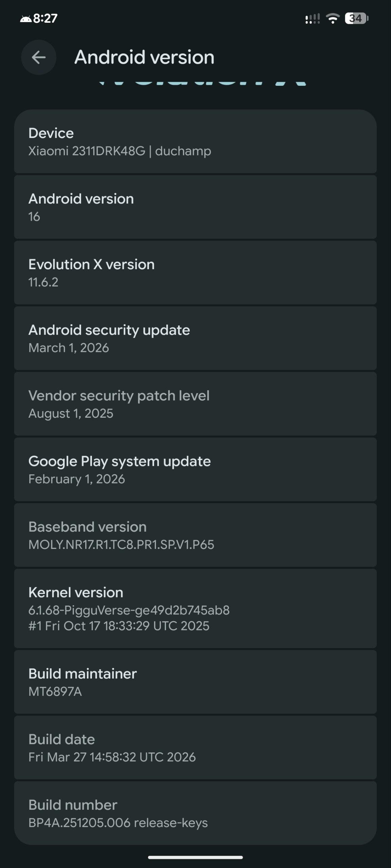Tap the cellular signal bars icon
The width and height of the screenshot is (391, 868).
(312, 19)
